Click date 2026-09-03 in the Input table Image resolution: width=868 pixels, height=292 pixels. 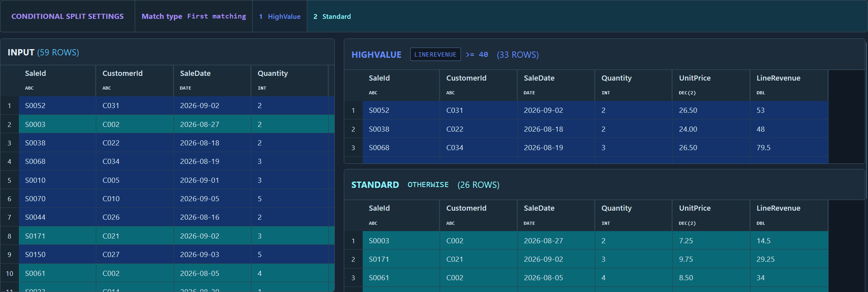click(x=212, y=254)
